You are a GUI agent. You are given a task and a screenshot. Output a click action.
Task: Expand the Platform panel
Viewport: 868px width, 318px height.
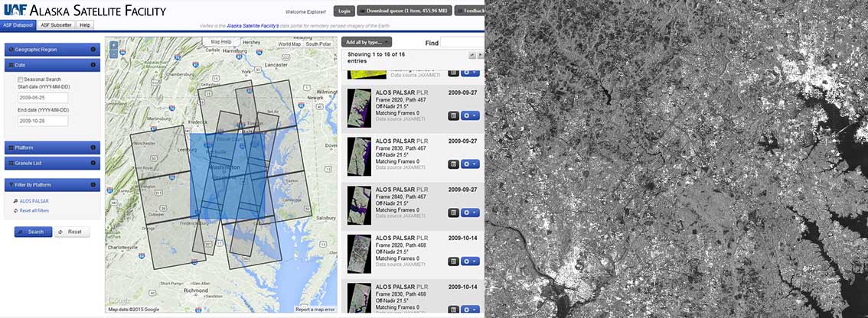[52, 148]
